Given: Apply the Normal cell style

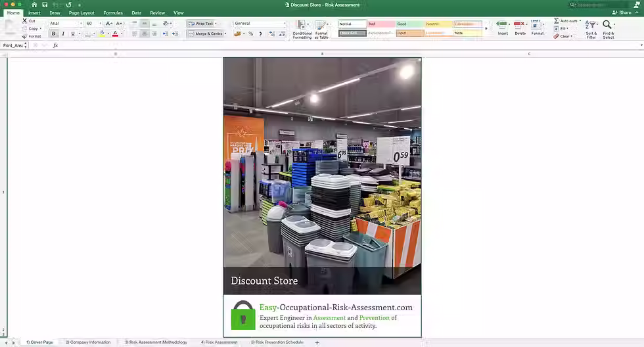Looking at the screenshot, I should (352, 24).
